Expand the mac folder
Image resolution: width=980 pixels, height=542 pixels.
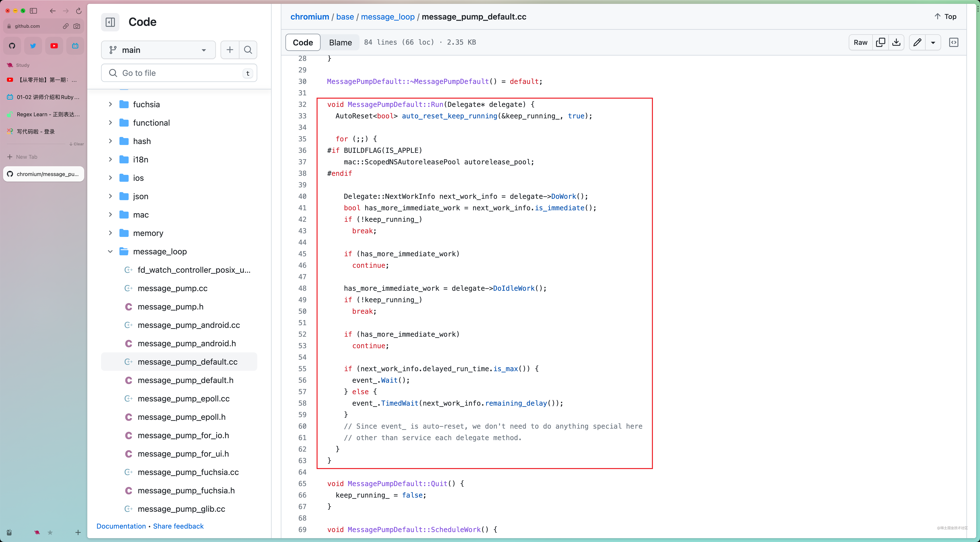110,215
